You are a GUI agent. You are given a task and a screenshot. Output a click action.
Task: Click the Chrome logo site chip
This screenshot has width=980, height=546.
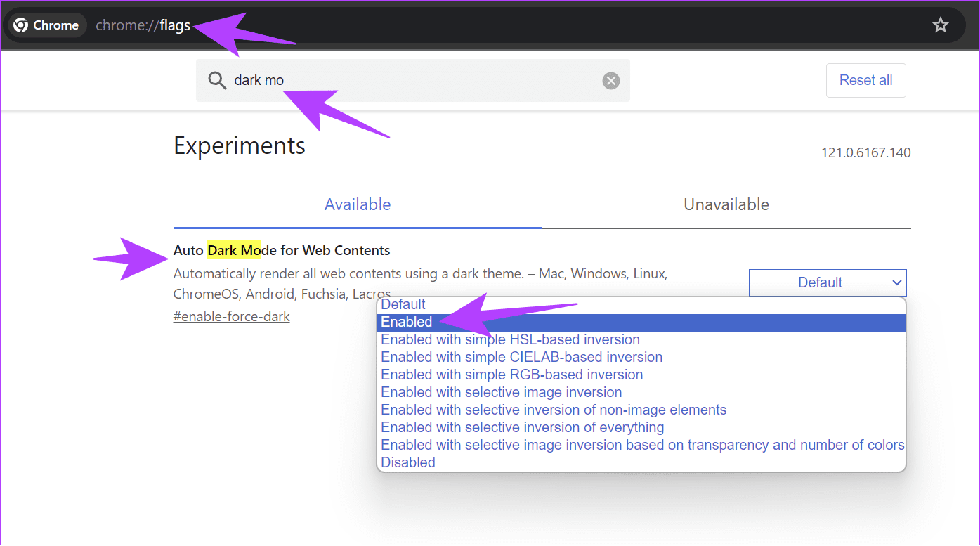pyautogui.click(x=46, y=25)
